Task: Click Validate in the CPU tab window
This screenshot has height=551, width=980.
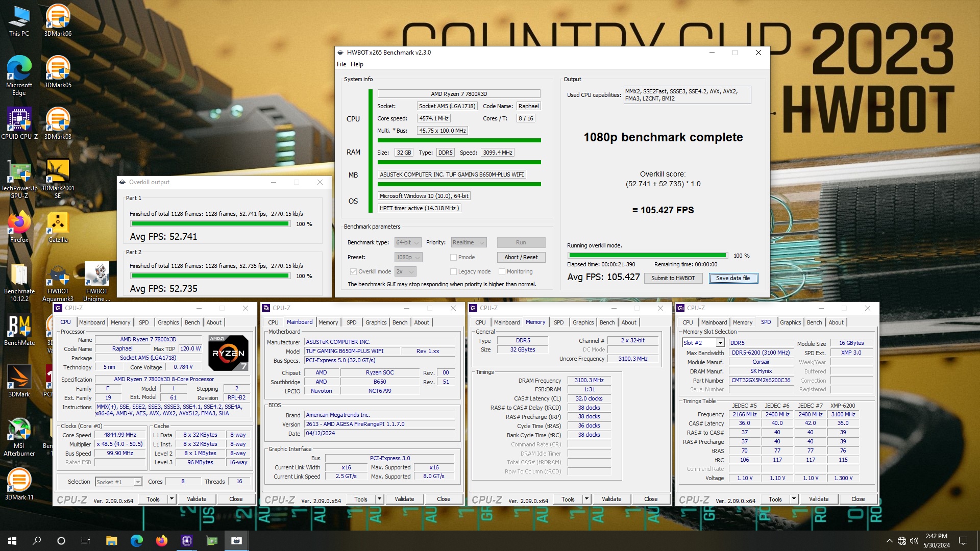Action: pos(196,499)
